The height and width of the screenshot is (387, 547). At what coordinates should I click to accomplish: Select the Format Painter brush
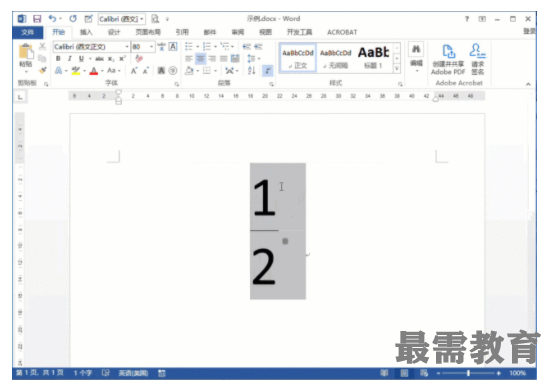[43, 70]
